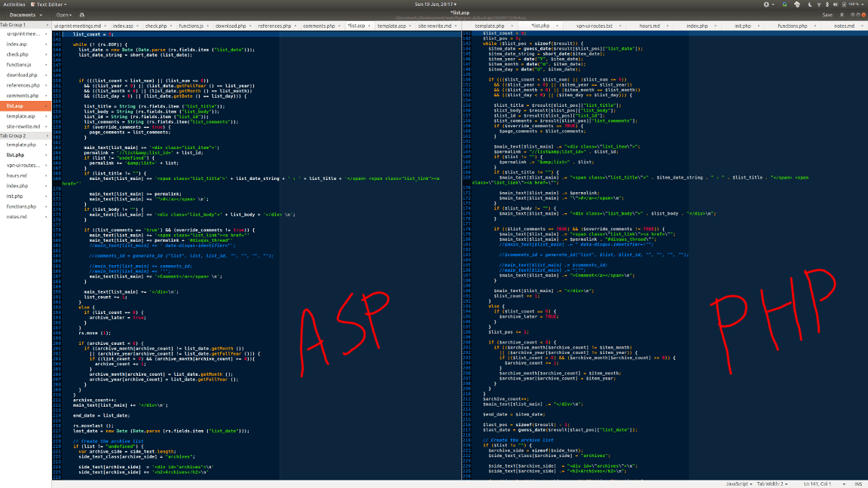Close the references.php tab

click(x=295, y=26)
